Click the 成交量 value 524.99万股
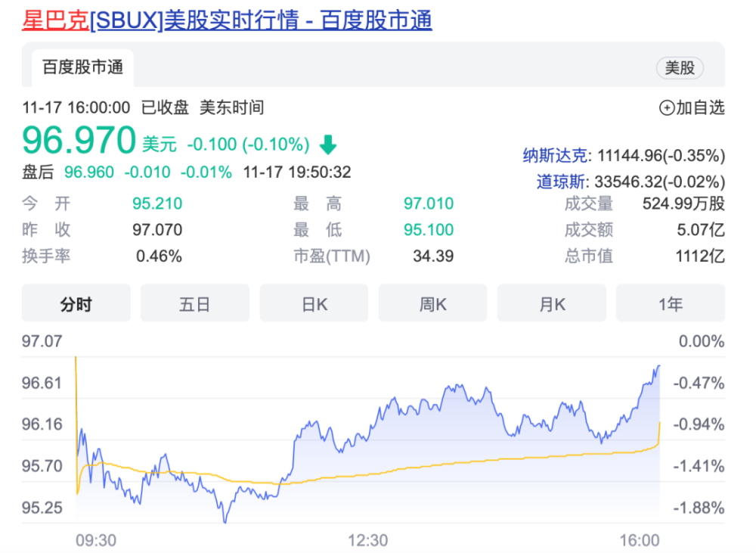Image resolution: width=756 pixels, height=553 pixels. coord(683,203)
